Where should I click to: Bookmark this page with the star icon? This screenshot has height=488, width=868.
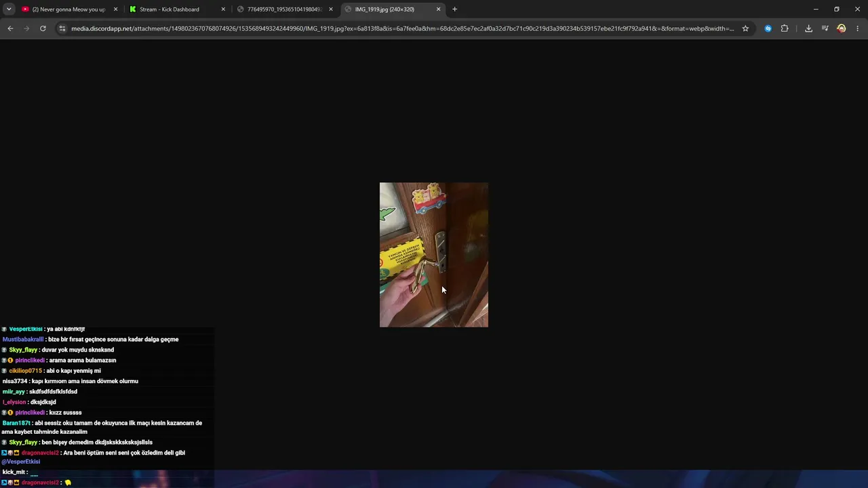[x=745, y=28]
